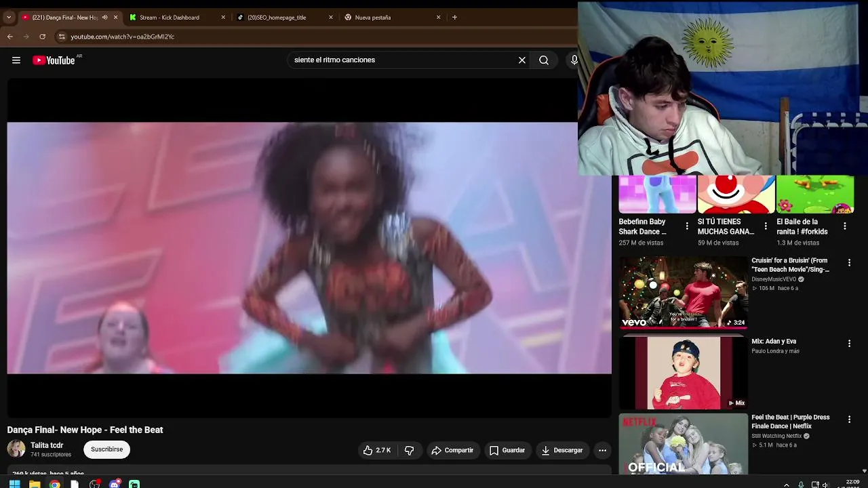Image resolution: width=868 pixels, height=488 pixels.
Task: Click the video player area
Action: point(309,248)
